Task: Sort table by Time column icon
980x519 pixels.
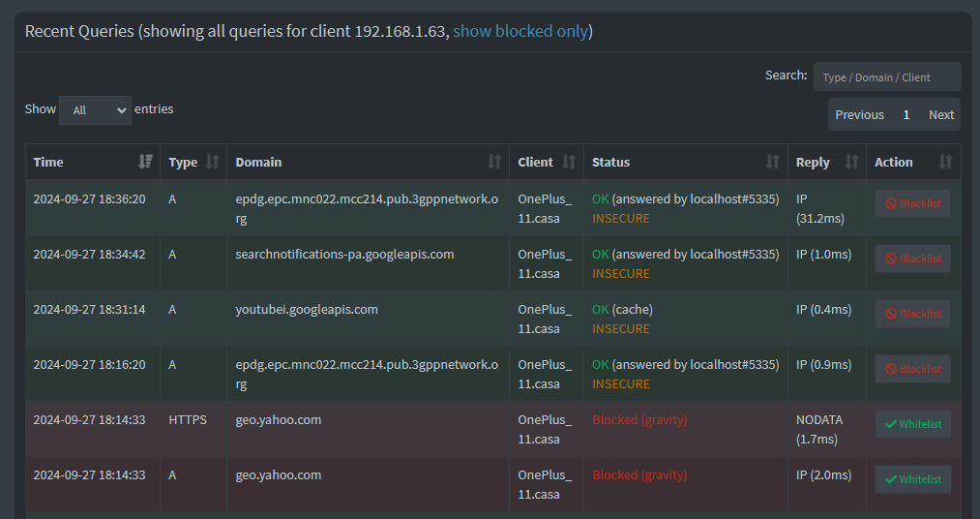Action: [x=145, y=162]
